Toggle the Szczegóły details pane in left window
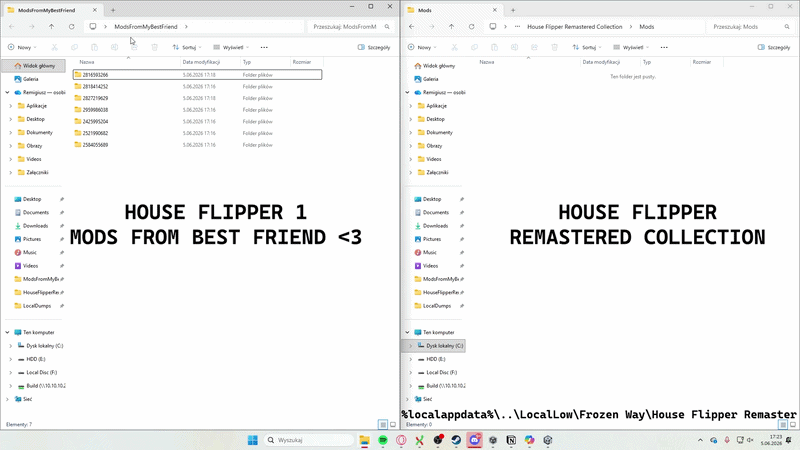This screenshot has height=450, width=800. pyautogui.click(x=374, y=47)
